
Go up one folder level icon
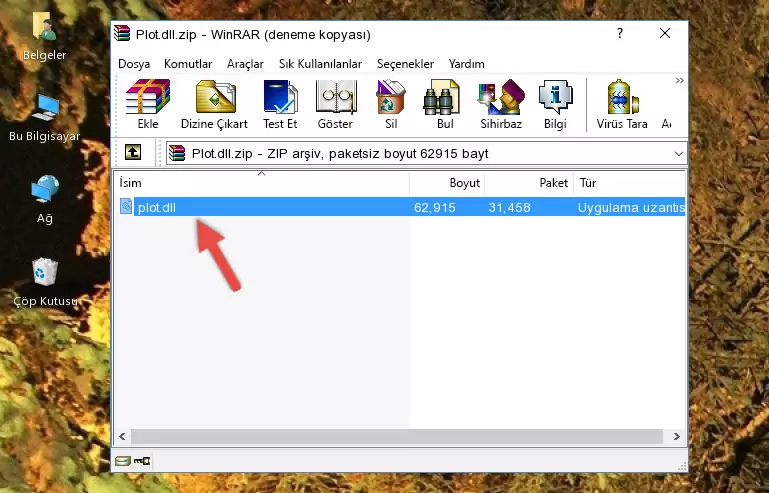(133, 153)
